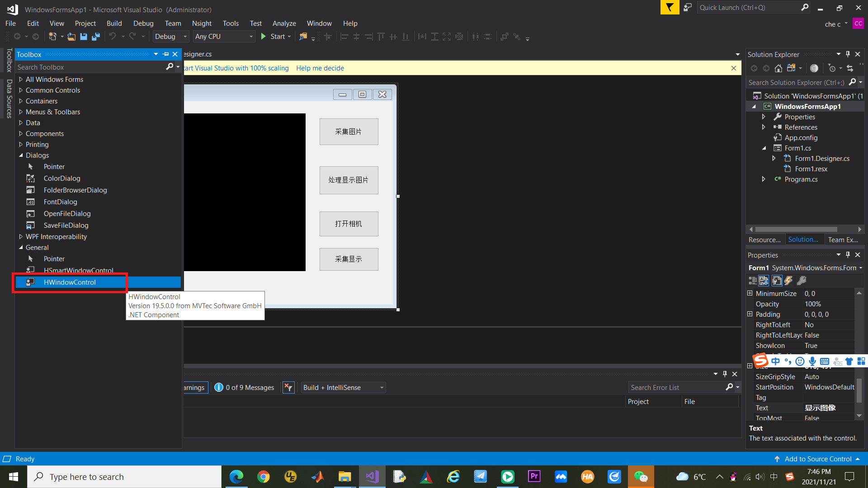Screen dimensions: 868x488
Task: Click the Home icon in Solution Explorer
Action: pyautogui.click(x=778, y=68)
